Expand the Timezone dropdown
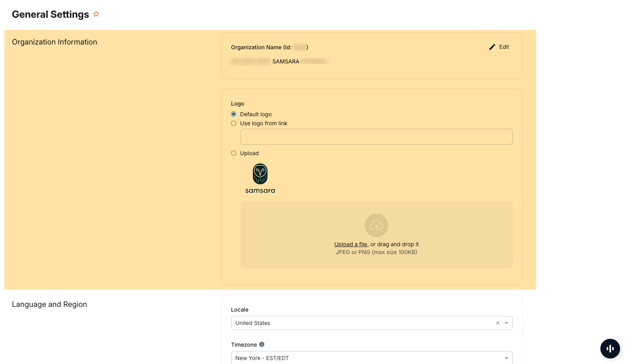Viewport: 639px width, 364px height. coord(506,358)
